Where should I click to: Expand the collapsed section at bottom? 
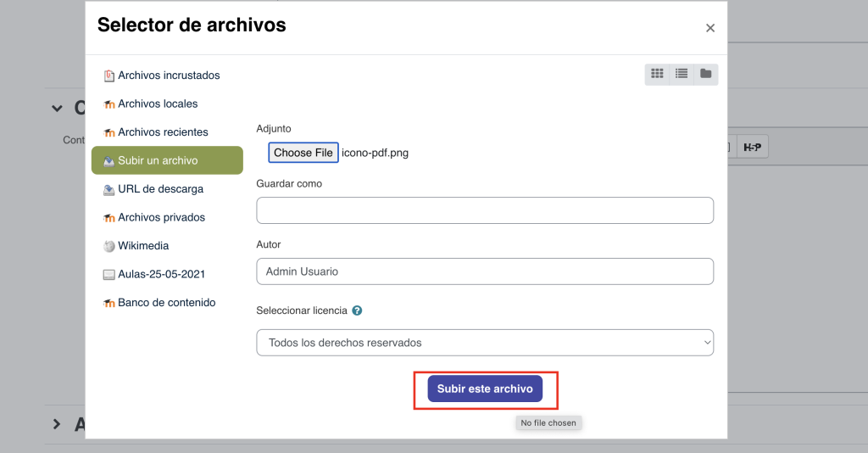coord(57,424)
